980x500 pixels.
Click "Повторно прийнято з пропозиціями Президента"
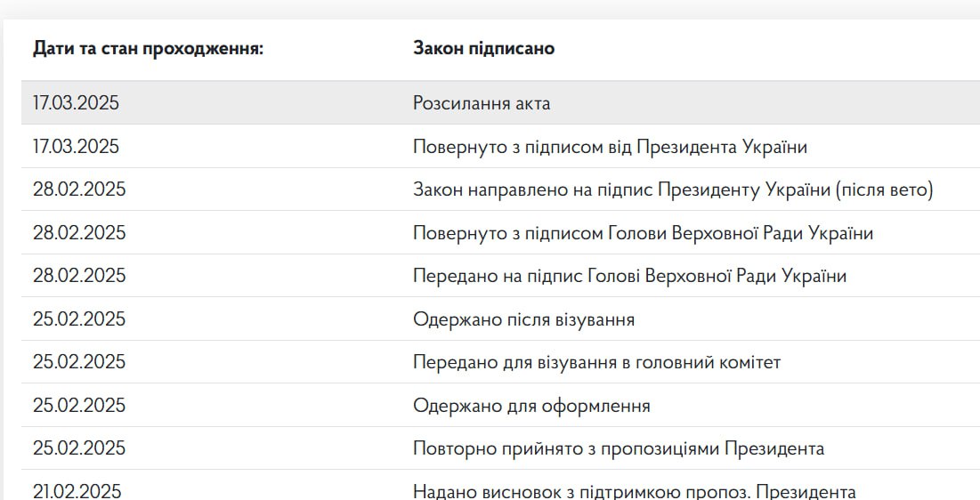click(618, 448)
